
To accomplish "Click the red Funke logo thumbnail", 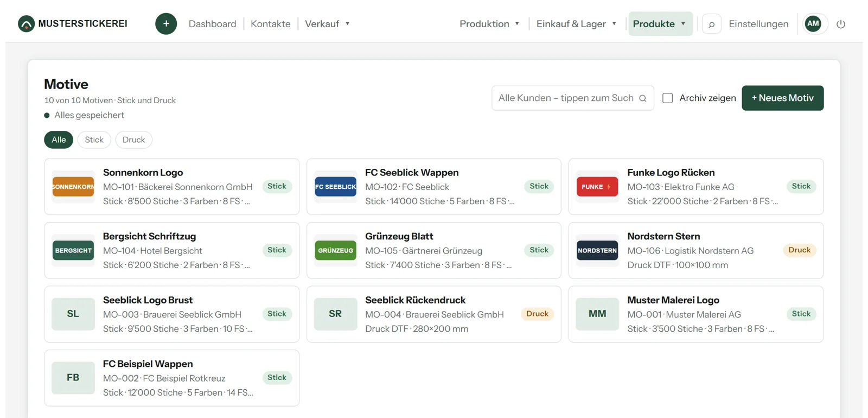I will 597,187.
